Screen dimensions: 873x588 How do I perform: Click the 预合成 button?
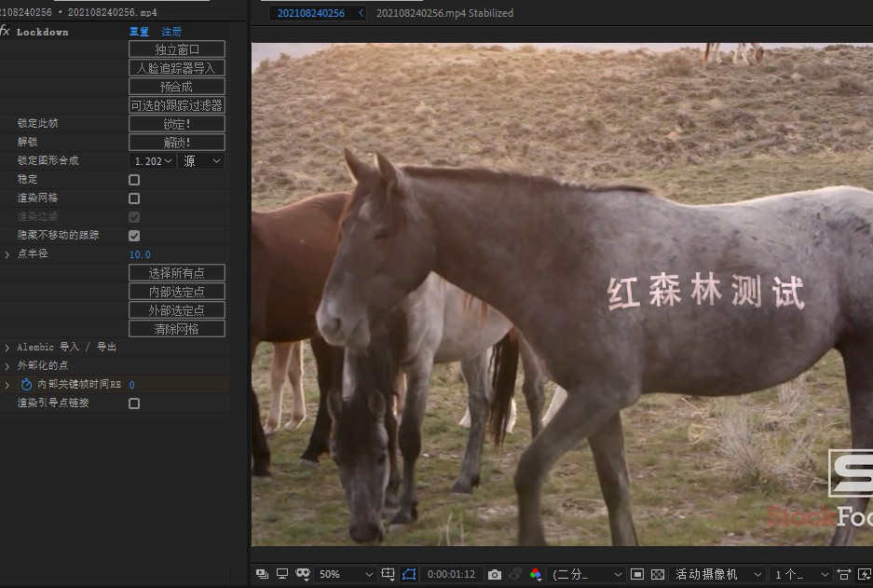[x=177, y=87]
